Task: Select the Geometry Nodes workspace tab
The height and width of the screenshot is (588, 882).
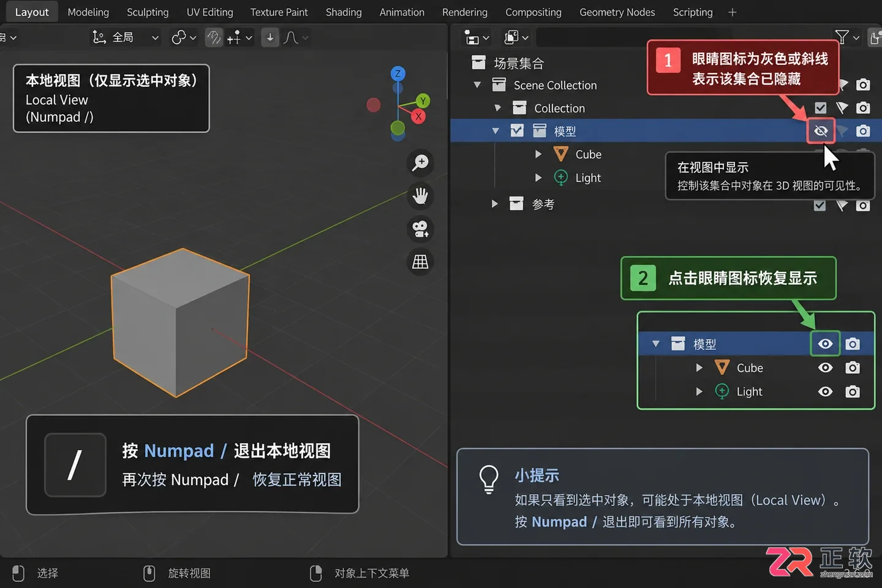Action: [x=617, y=12]
